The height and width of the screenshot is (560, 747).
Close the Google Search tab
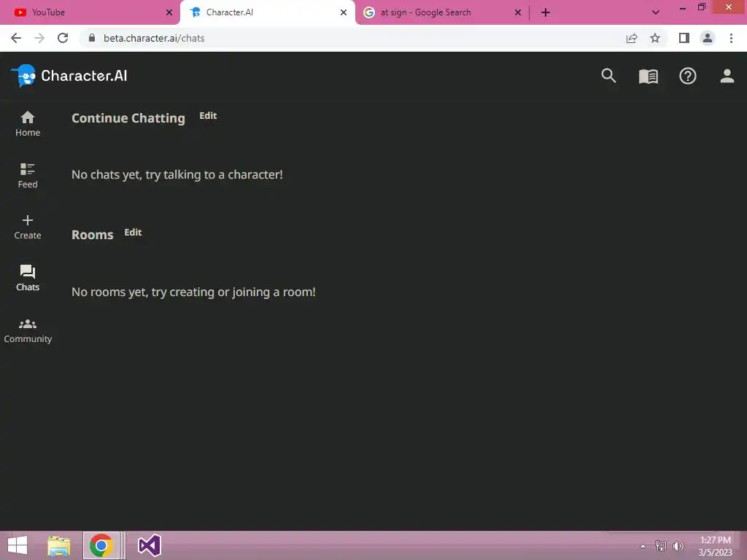click(x=518, y=12)
